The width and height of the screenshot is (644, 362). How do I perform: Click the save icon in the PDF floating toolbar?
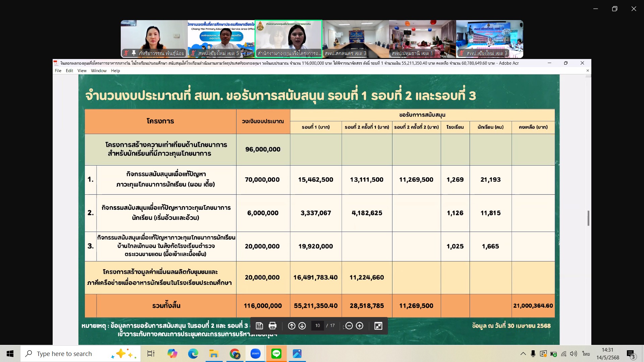tap(259, 326)
